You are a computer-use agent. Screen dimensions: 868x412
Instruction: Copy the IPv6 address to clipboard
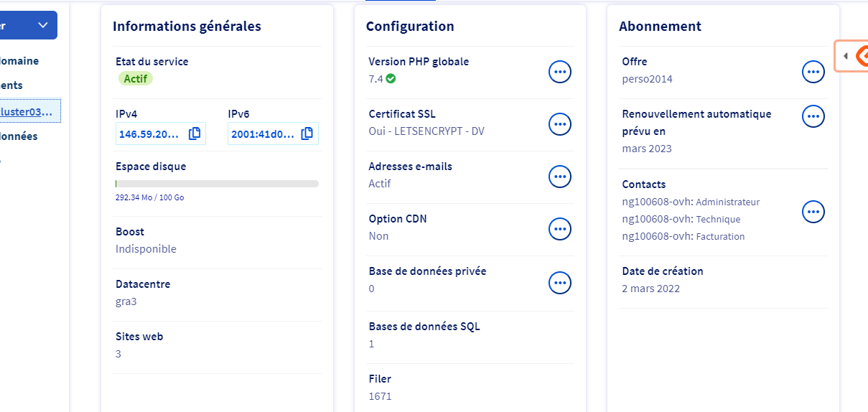(x=307, y=134)
